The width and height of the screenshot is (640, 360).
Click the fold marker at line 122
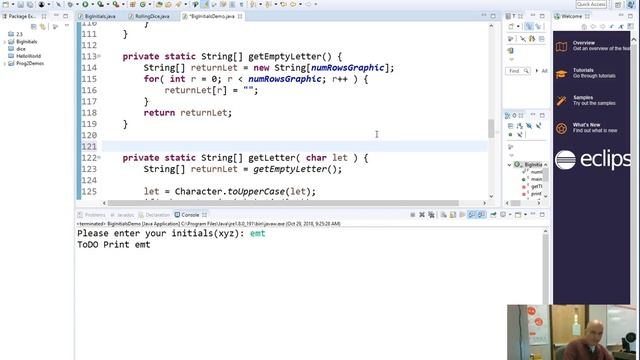pos(99,158)
